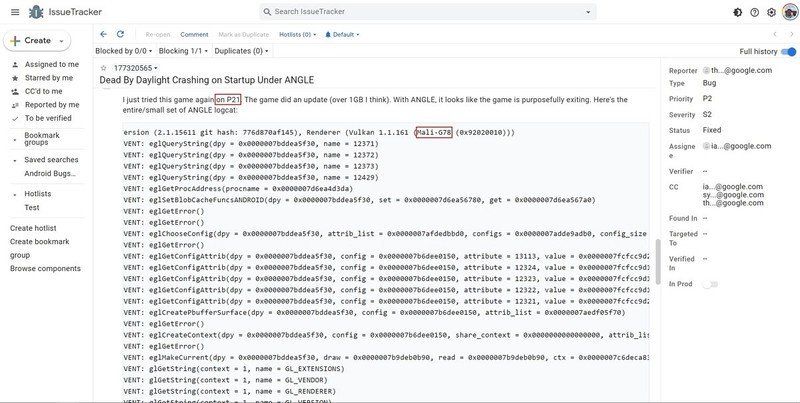Viewport: 800px width, 403px height.
Task: Switch the dark/light theme icon
Action: 738,12
